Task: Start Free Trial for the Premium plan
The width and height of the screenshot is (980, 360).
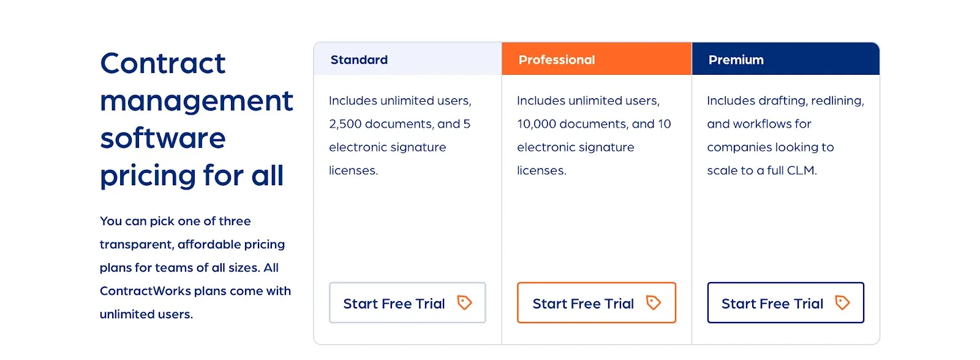Action: click(786, 302)
